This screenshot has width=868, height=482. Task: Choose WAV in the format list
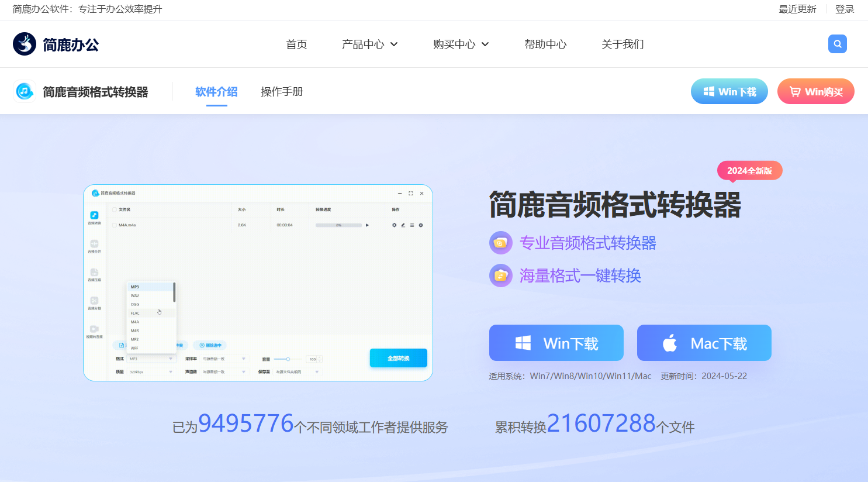click(x=150, y=296)
